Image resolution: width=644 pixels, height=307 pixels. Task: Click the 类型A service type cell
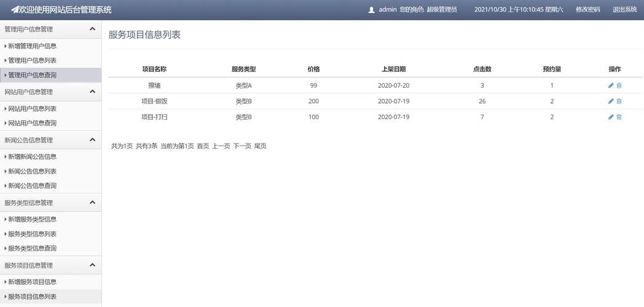243,85
